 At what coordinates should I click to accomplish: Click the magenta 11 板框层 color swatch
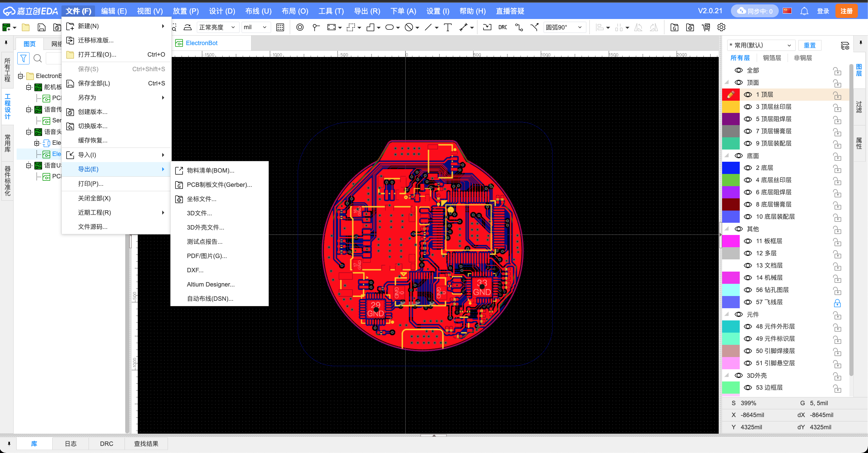pos(731,241)
